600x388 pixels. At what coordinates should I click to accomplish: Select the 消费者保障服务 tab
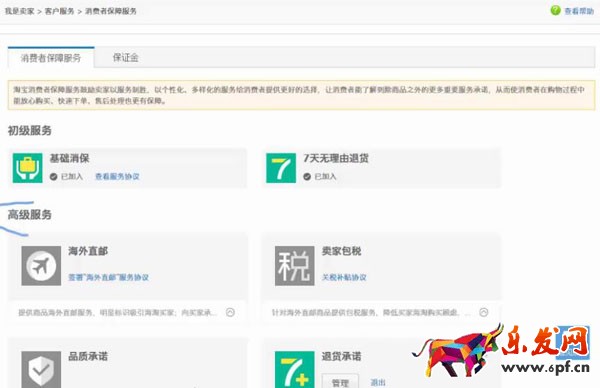coord(51,58)
